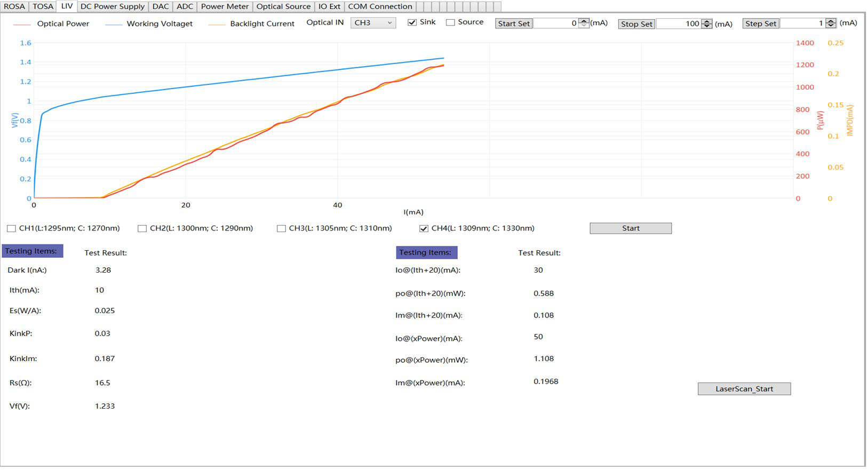Select the KinkP value 0.03
Viewport: 868px width, 470px height.
[102, 333]
